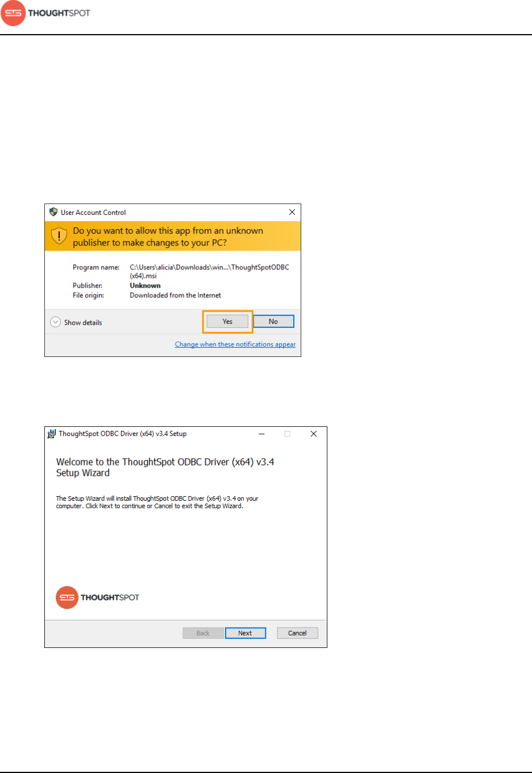Viewport: 532px width, 773px height.
Task: Click Next to continue the Setup Wizard
Action: [x=246, y=633]
